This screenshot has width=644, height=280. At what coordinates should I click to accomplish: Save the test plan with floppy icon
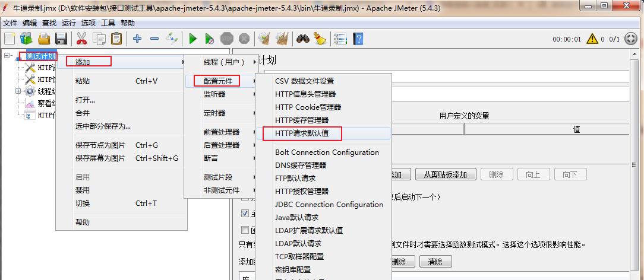pos(61,39)
